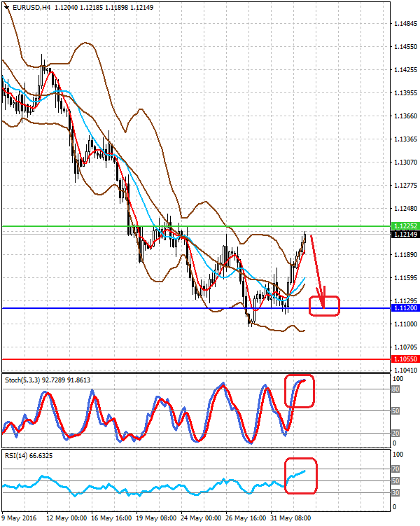This screenshot has height=526, width=420.
Task: Click the 80 level on the Stoch scale
Action: coord(395,389)
